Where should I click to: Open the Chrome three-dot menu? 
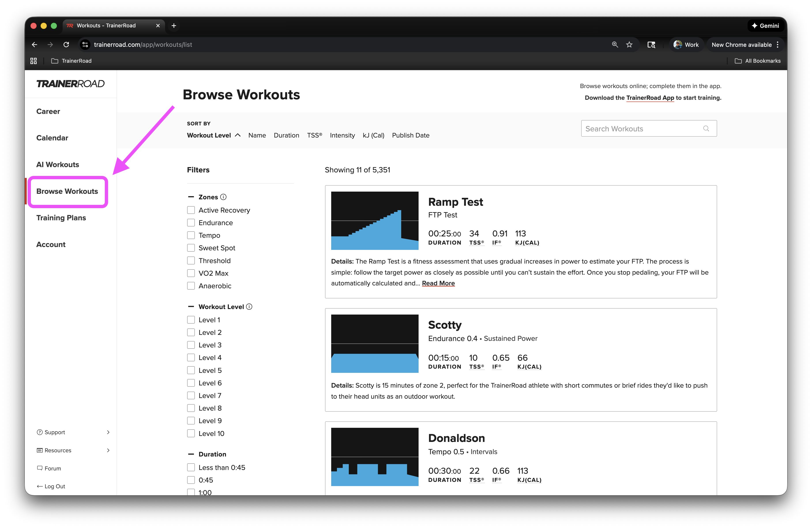pos(778,45)
